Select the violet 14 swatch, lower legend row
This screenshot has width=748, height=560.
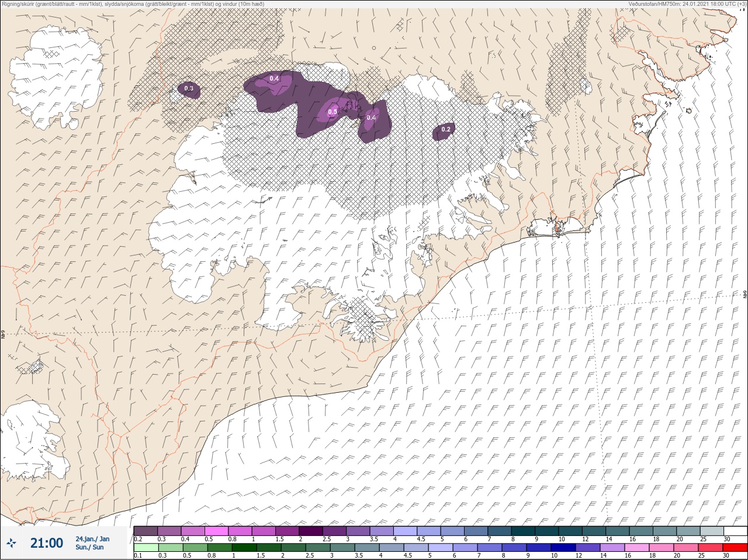pyautogui.click(x=612, y=547)
